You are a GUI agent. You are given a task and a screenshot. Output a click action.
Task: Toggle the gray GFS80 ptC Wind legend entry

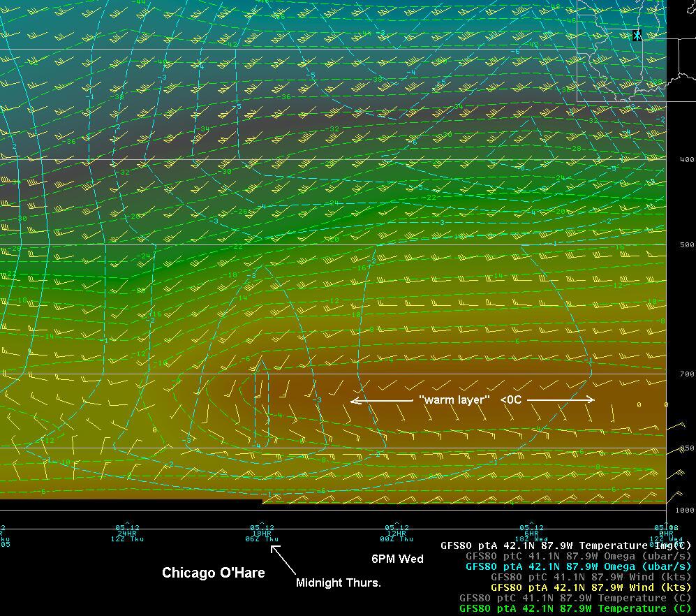591,577
